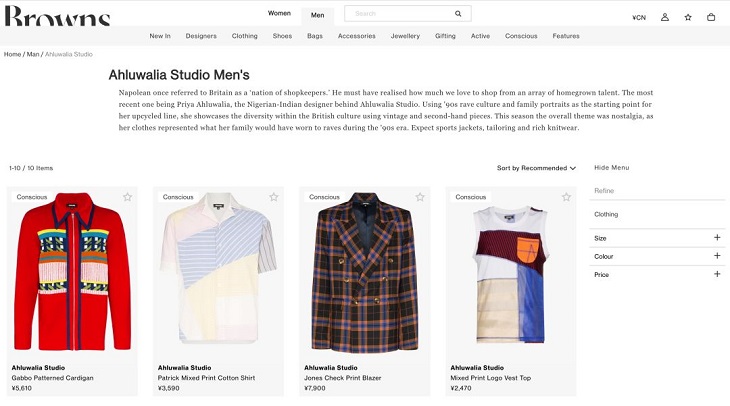Viewport: 730px width, 406px height.
Task: Favourite the Gabbo Patterned Cardigan star
Action: [127, 197]
